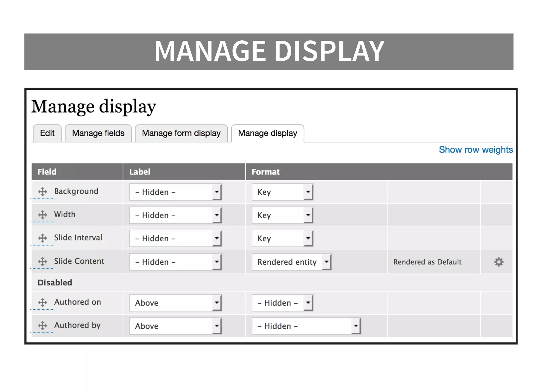Open the Width label dropdown
This screenshot has width=538, height=392.
coord(175,215)
